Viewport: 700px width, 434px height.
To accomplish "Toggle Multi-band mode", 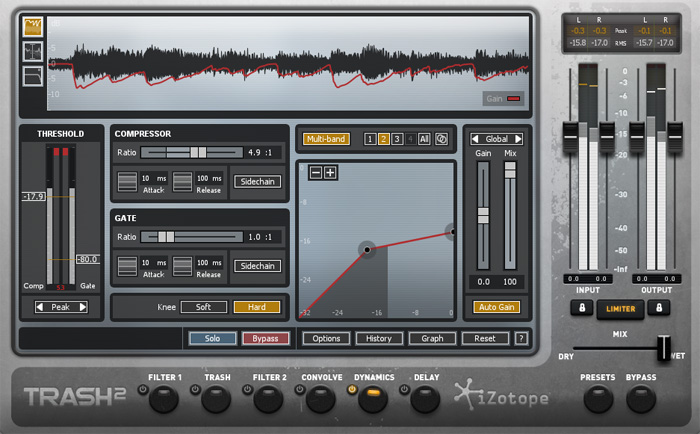I will pyautogui.click(x=326, y=139).
